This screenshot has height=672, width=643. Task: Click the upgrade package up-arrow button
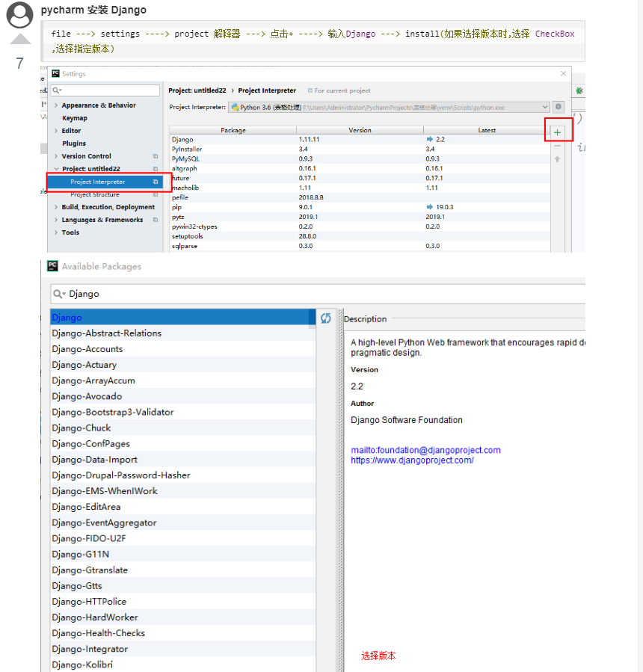tap(557, 159)
